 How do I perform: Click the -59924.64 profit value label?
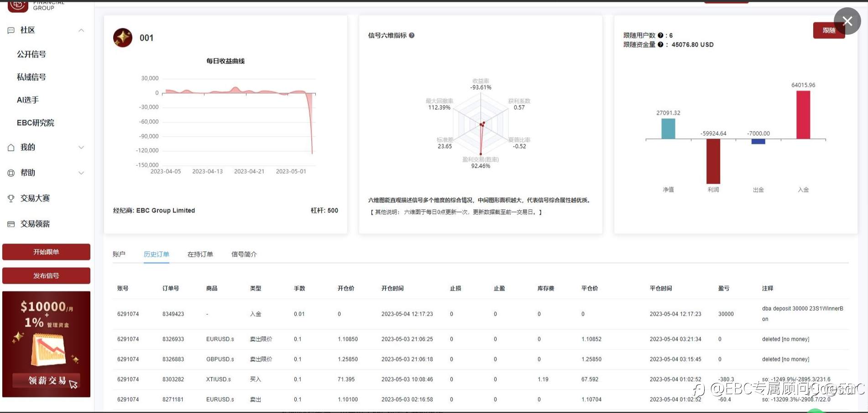coord(713,133)
